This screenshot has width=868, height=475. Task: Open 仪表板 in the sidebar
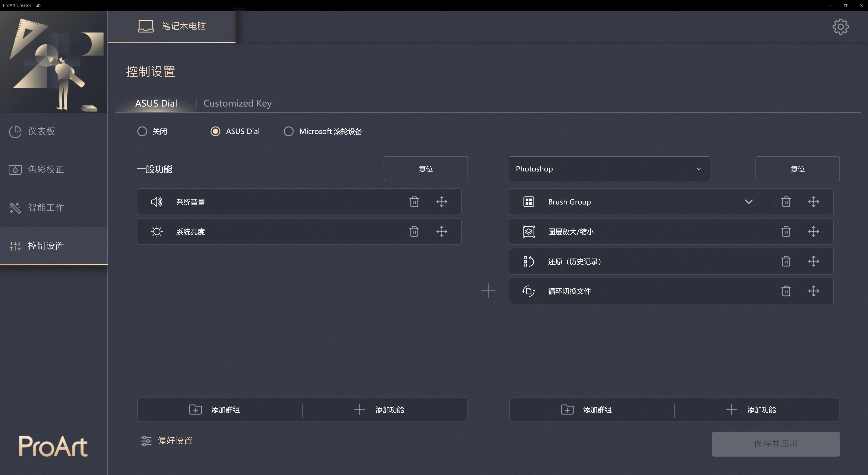(41, 131)
